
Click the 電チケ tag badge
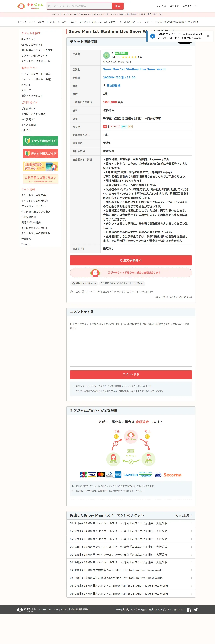pos(124,127)
